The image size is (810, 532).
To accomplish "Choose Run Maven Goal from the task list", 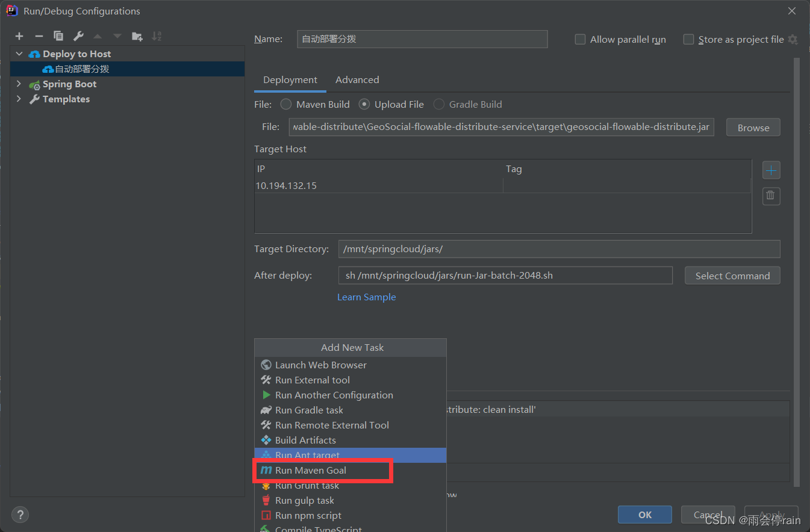I will [350, 470].
